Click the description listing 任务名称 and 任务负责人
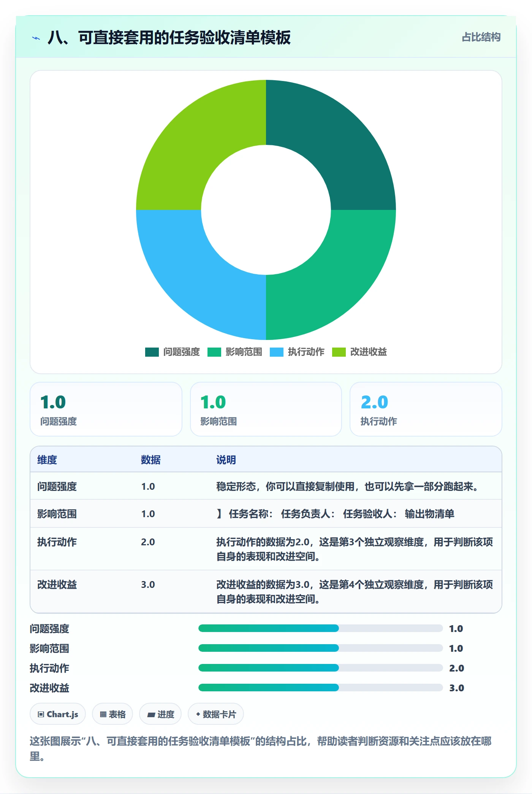 coord(335,514)
